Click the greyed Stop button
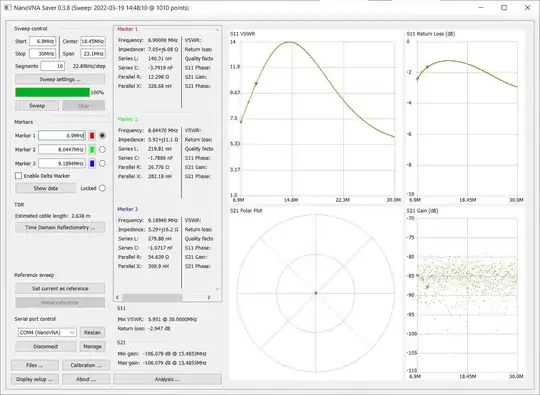 click(x=84, y=106)
